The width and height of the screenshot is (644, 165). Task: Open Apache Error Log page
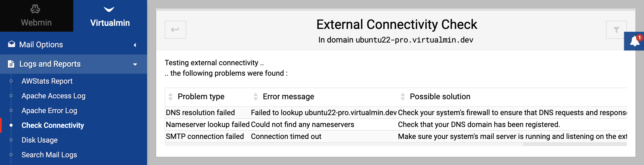(49, 111)
